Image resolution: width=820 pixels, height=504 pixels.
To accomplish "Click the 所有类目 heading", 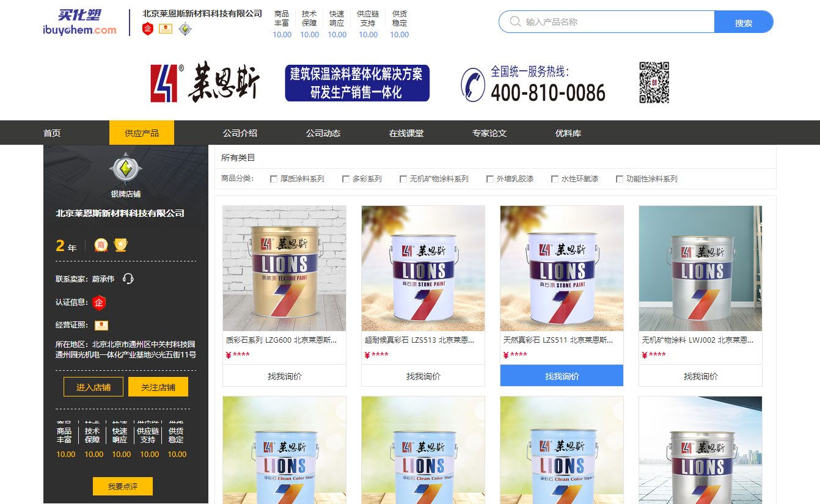I will (x=238, y=158).
